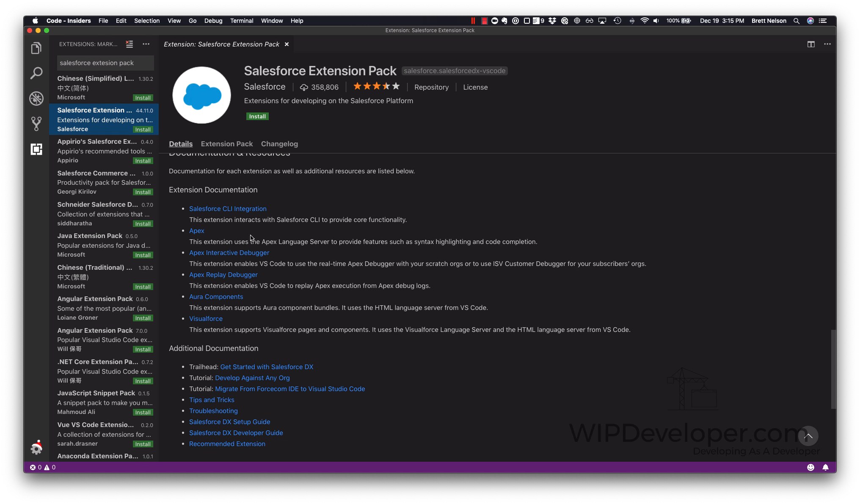Click the scroll-to-top arrow button
The width and height of the screenshot is (860, 504).
pyautogui.click(x=808, y=436)
